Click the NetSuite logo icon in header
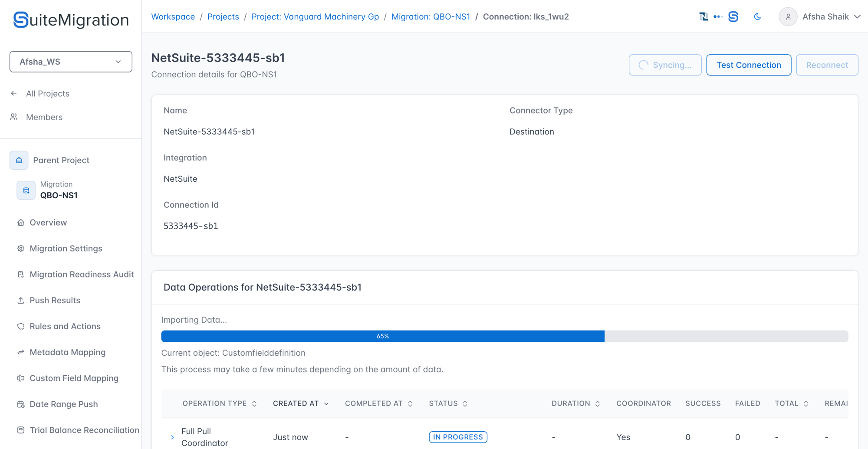 pos(704,16)
